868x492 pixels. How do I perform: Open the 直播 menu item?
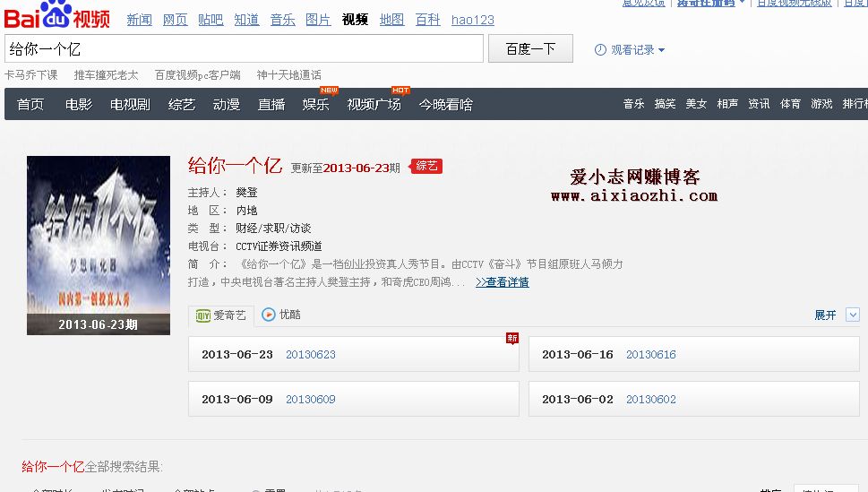pos(271,104)
